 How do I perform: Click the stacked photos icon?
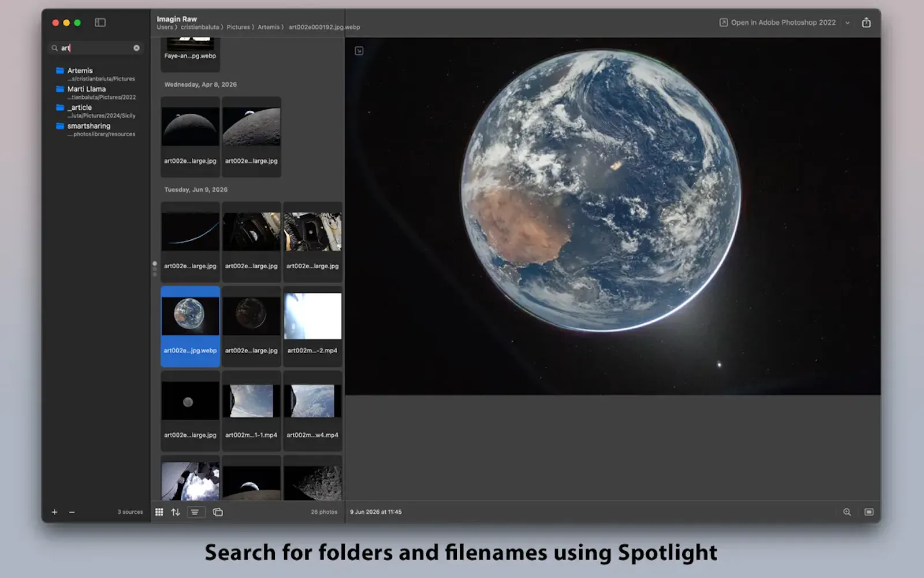click(x=218, y=512)
